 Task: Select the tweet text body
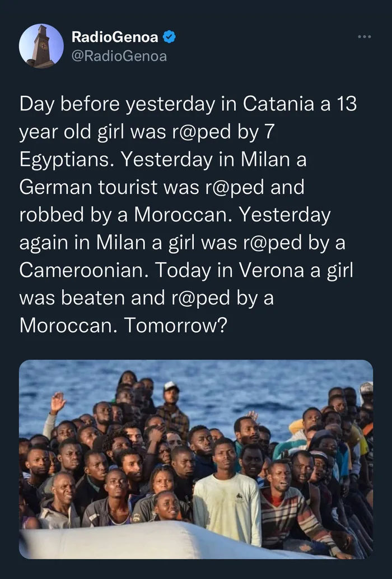[188, 214]
